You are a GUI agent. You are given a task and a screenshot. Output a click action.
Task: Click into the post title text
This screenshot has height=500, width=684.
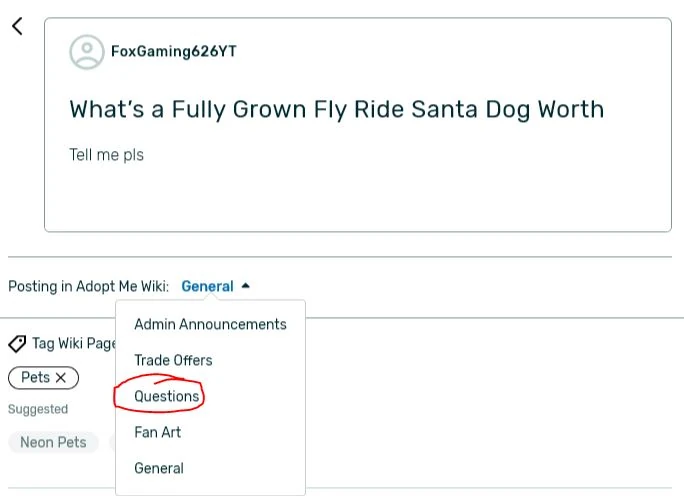pos(336,109)
